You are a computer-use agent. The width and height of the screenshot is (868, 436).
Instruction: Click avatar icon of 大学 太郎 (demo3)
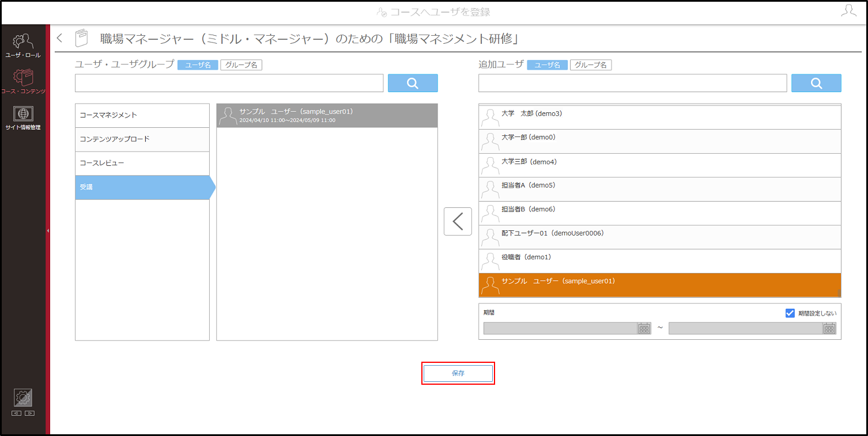coord(490,117)
